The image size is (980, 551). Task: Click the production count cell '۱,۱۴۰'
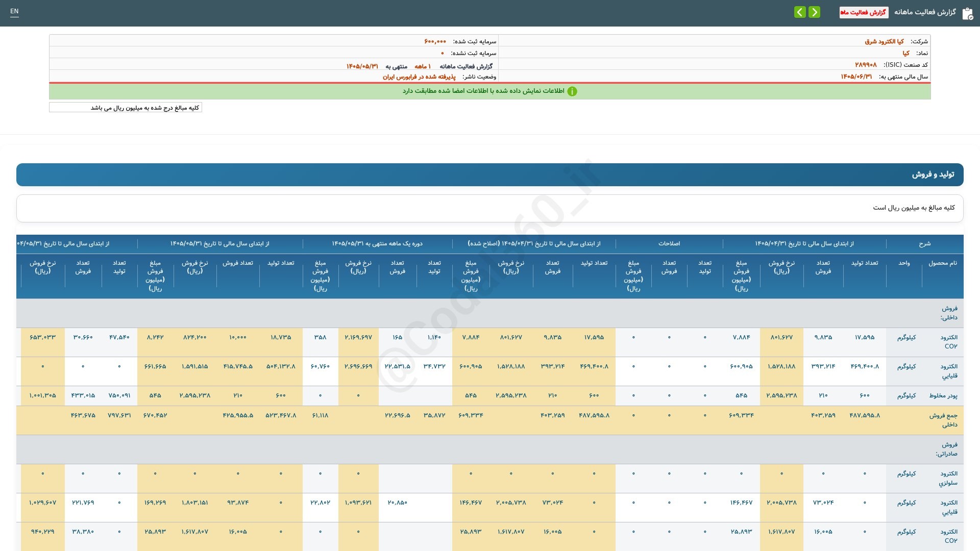point(434,337)
